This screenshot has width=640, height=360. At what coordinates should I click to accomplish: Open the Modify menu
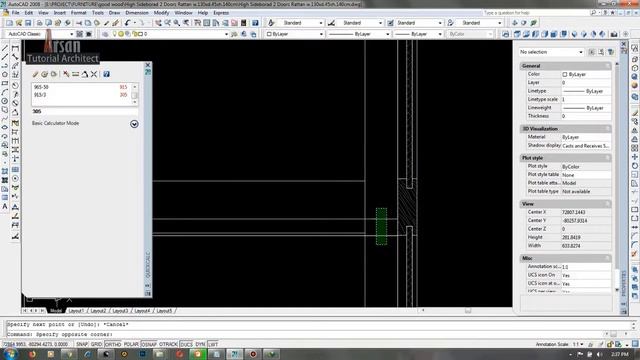[161, 13]
